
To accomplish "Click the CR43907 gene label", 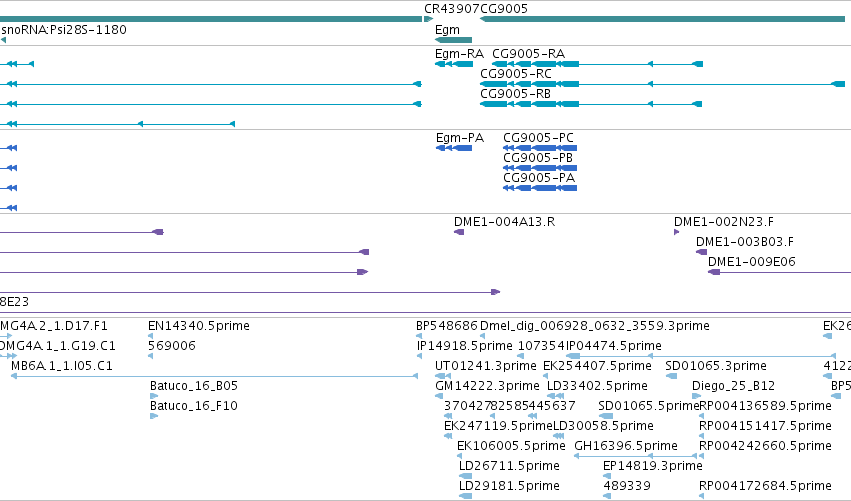I will (x=452, y=9).
